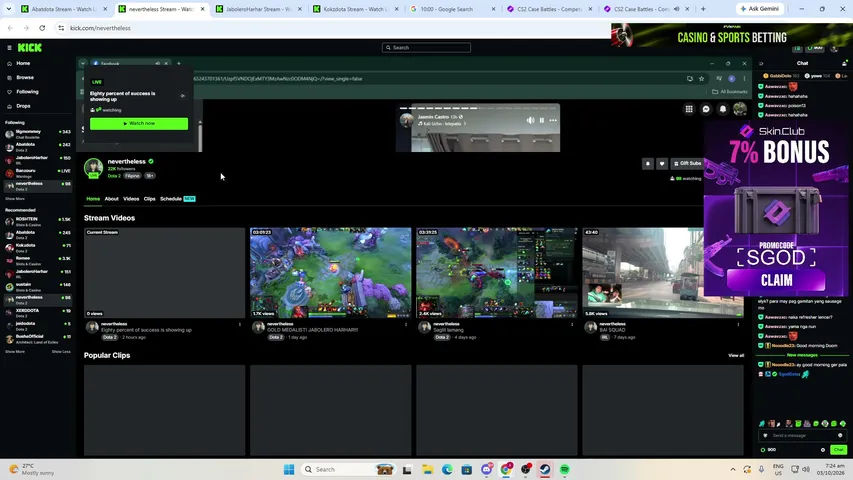Open XERODOTA channel in Recommended

point(38,312)
